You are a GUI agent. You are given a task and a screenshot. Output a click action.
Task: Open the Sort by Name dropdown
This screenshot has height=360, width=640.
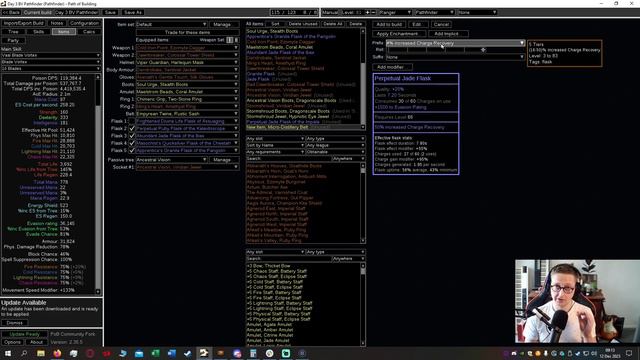[275, 145]
